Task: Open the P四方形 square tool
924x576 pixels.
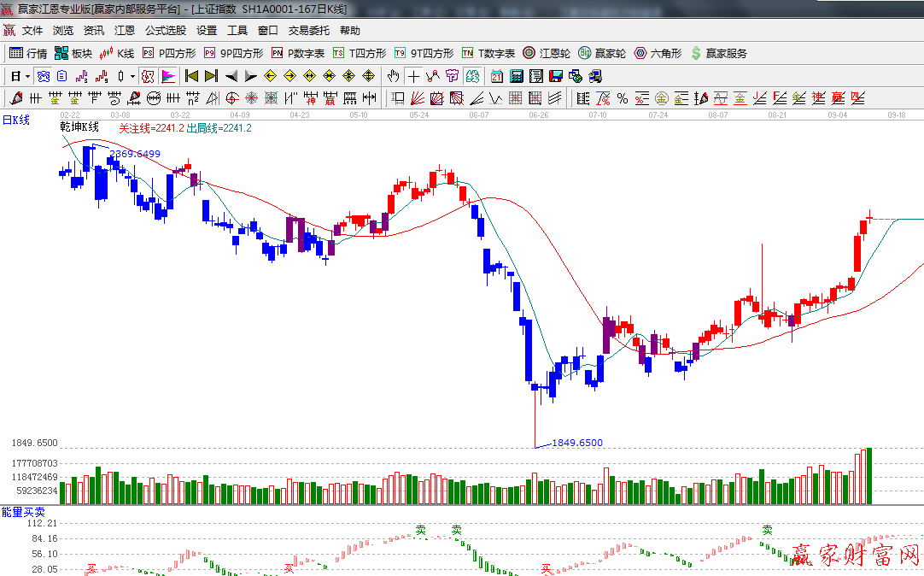Action: coord(169,53)
